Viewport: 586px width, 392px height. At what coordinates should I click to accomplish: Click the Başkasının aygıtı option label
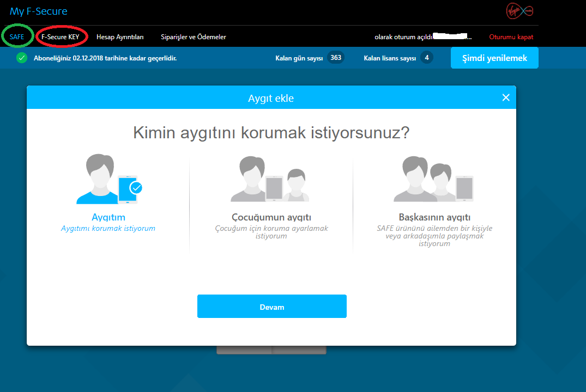tap(434, 217)
